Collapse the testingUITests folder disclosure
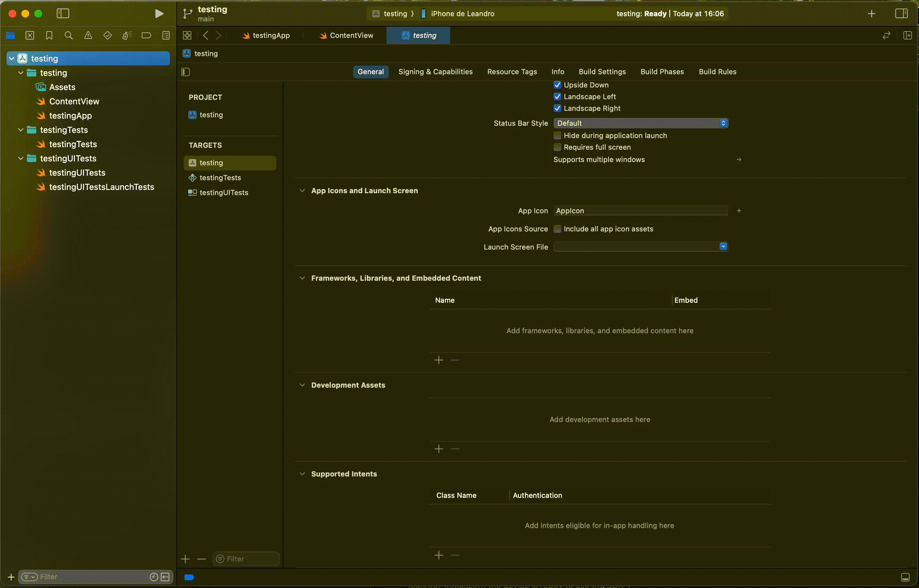This screenshot has height=588, width=919. (x=21, y=159)
